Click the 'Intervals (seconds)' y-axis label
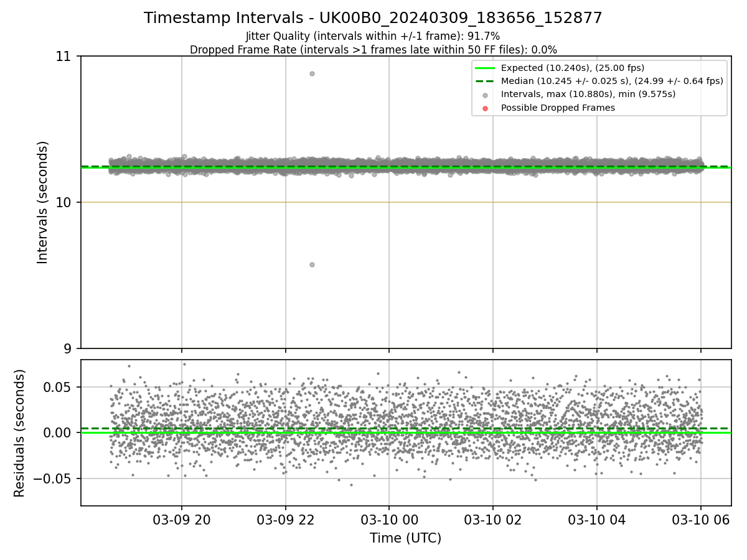This screenshot has width=747, height=560. coord(43,202)
